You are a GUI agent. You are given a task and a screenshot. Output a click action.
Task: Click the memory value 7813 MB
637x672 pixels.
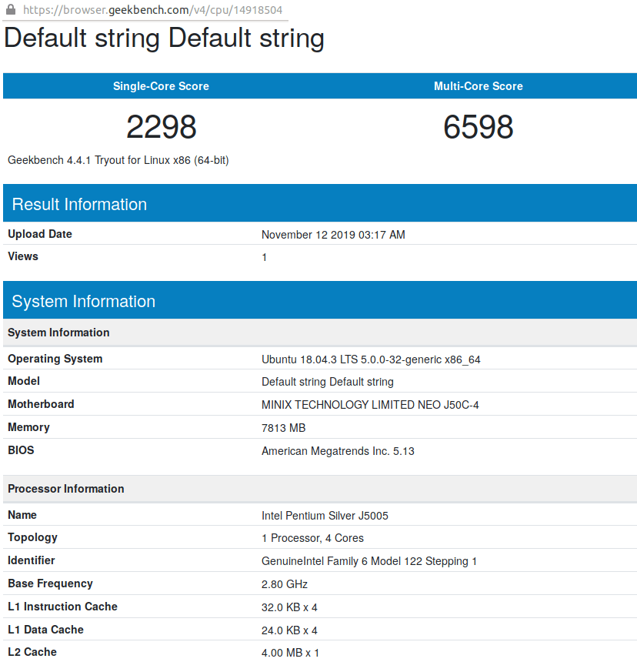[284, 428]
